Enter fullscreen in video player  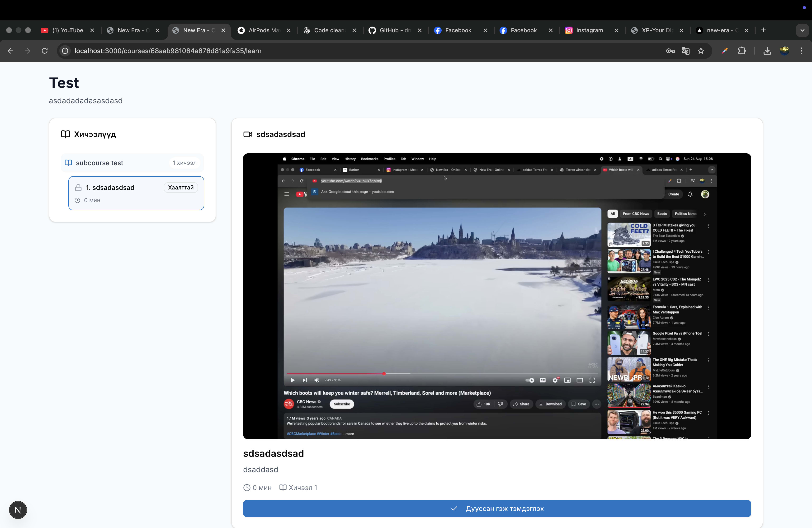click(592, 380)
